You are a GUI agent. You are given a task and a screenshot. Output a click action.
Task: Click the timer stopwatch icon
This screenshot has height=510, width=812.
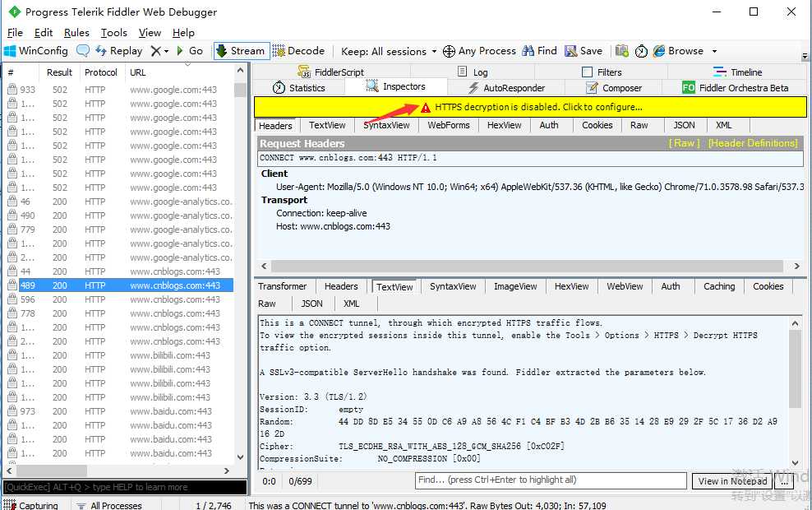click(x=641, y=51)
